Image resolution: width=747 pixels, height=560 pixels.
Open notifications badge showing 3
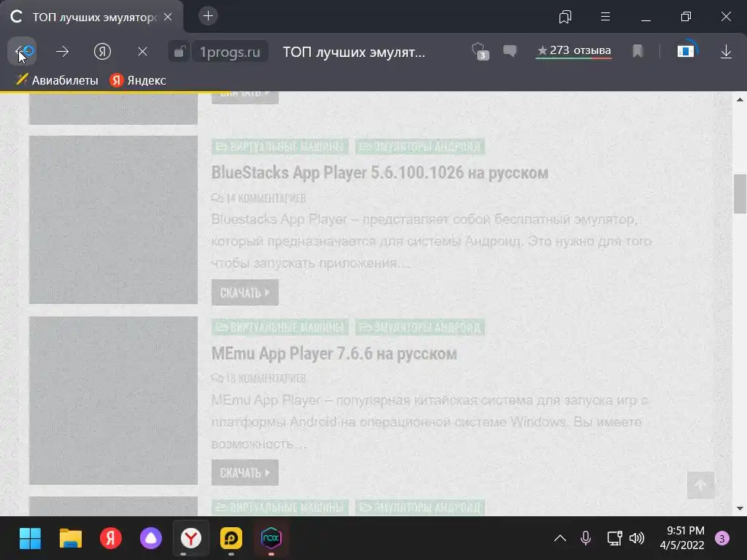click(x=721, y=539)
